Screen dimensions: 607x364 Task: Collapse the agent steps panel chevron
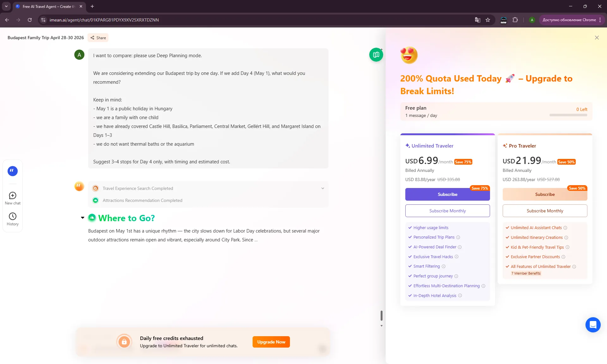pyautogui.click(x=323, y=188)
